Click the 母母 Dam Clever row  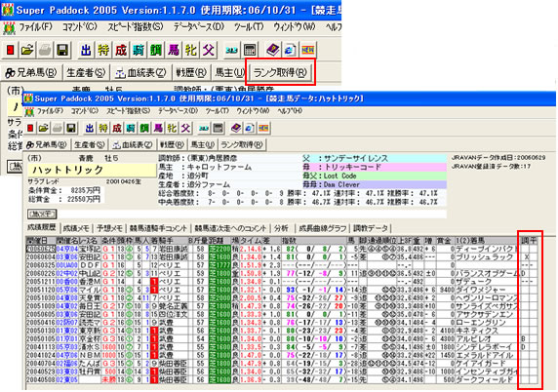point(375,184)
